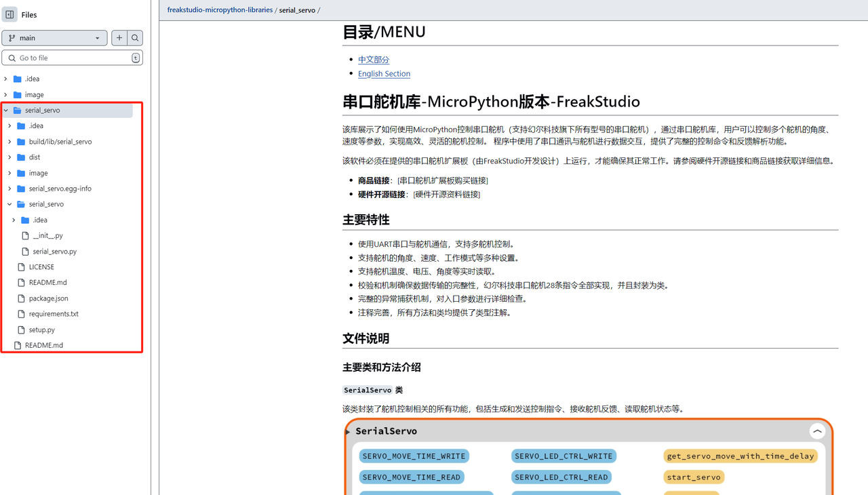Click the 硬件开源链接 bullet text
This screenshot has height=495, width=868.
click(x=419, y=194)
